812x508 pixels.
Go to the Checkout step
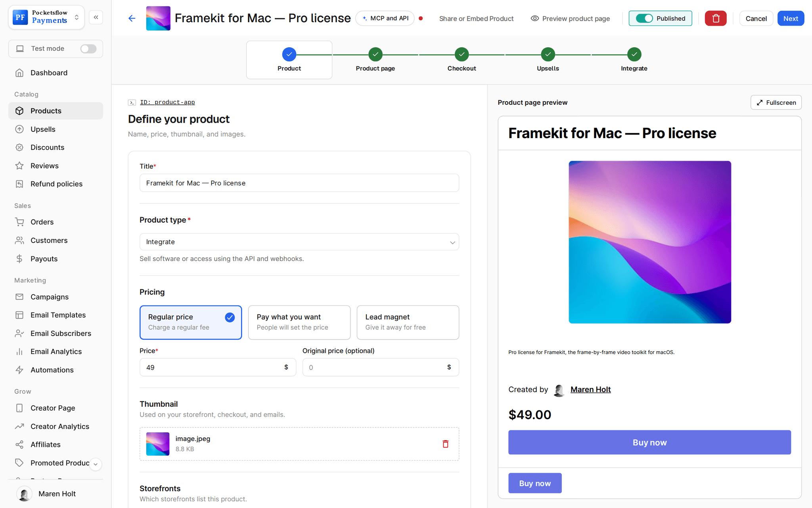(462, 60)
